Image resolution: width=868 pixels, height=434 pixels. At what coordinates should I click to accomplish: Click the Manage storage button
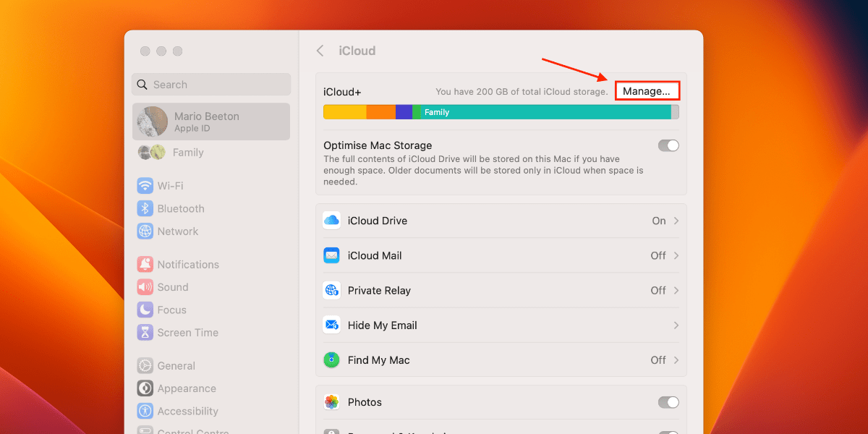point(646,90)
